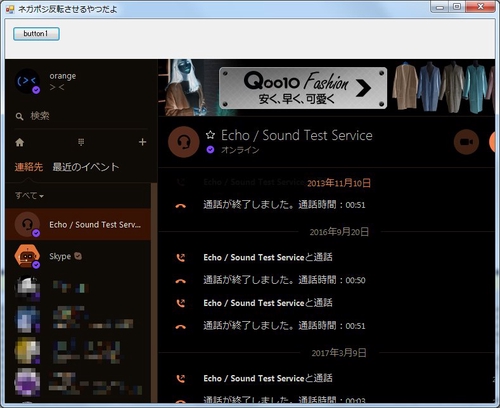Click the 2016年9月20日 date separator
Image resolution: width=500 pixels, height=408 pixels.
(339, 232)
